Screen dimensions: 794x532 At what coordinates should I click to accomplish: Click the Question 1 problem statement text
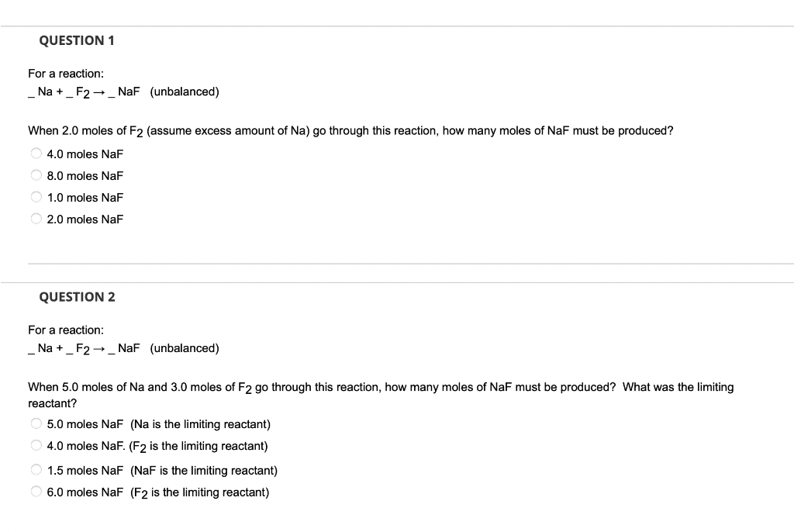(x=349, y=130)
